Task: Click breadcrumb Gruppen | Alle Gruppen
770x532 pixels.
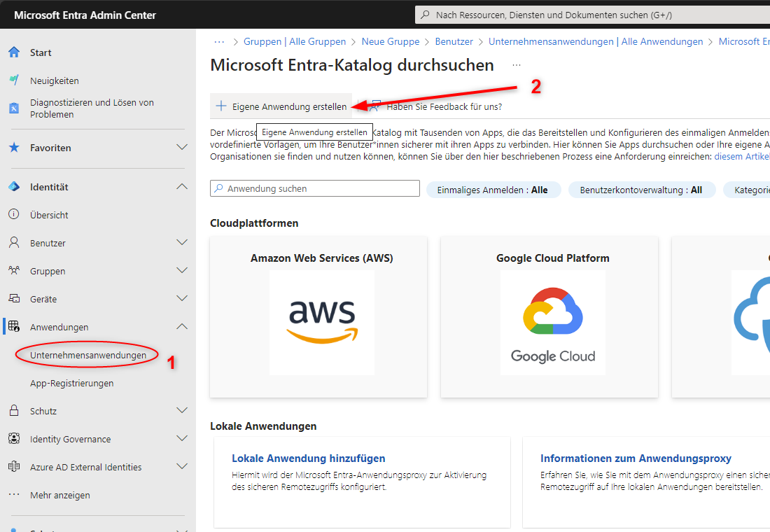Action: click(x=295, y=42)
